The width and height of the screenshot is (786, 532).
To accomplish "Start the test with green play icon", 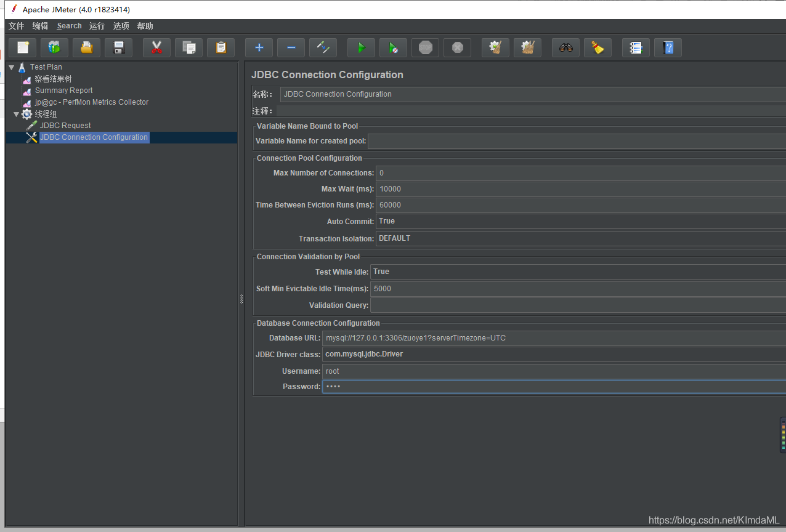I will click(x=361, y=47).
